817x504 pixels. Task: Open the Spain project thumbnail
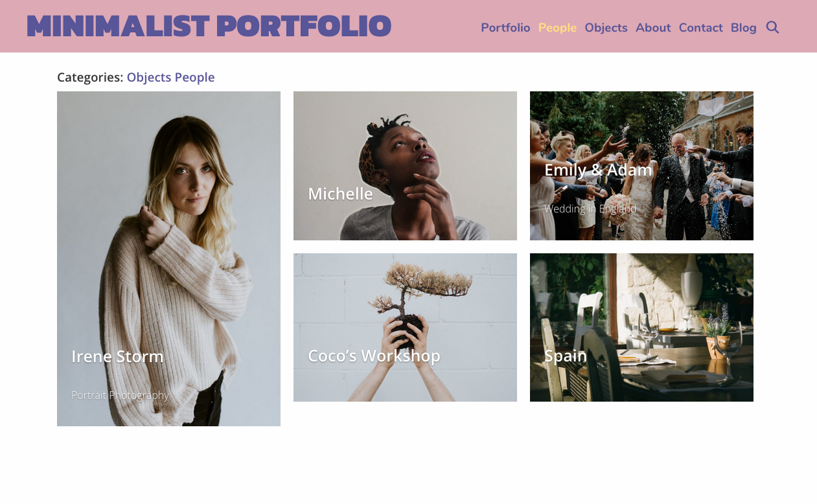641,327
